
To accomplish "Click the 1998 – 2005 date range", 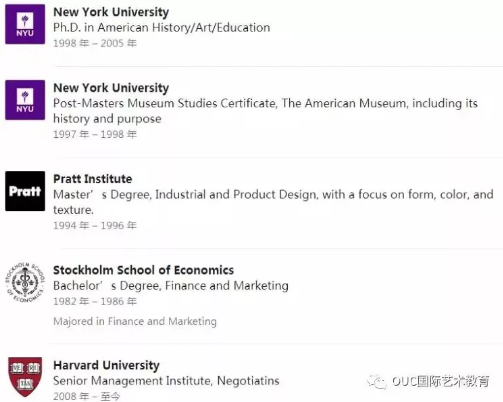I will coord(95,43).
